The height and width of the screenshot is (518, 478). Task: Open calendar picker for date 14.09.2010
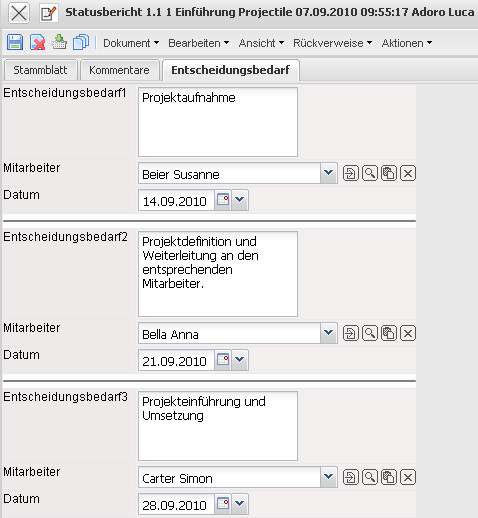[223, 200]
